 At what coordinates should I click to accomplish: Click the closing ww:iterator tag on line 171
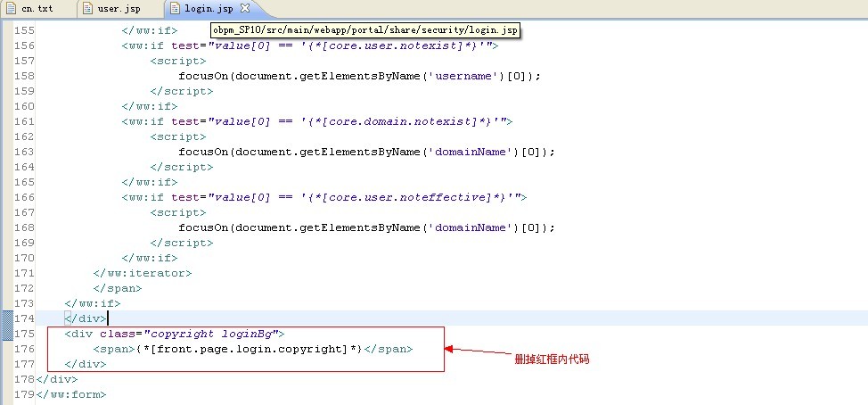pos(143,273)
